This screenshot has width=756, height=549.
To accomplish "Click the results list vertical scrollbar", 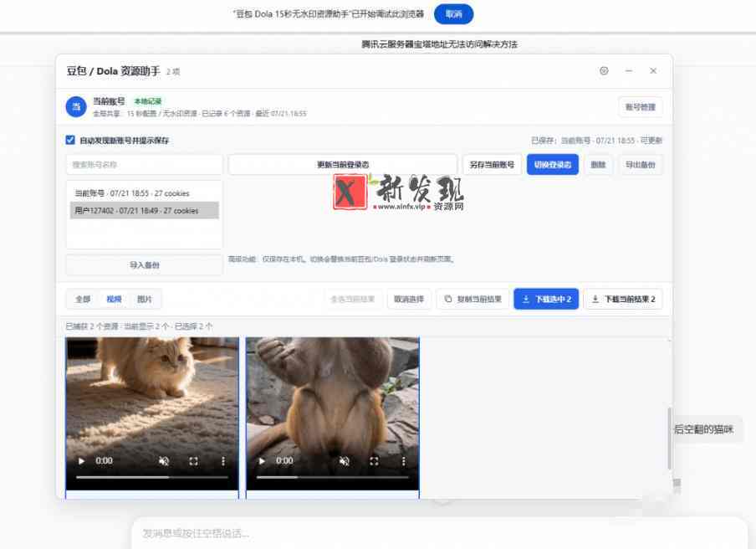I will tap(669, 438).
